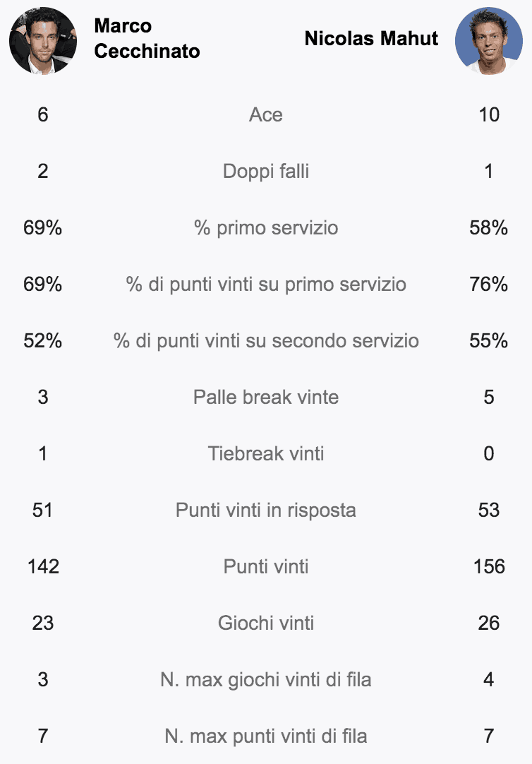Click Cecchinato's 69% primo servizio value
This screenshot has height=764, width=532.
coord(43,227)
